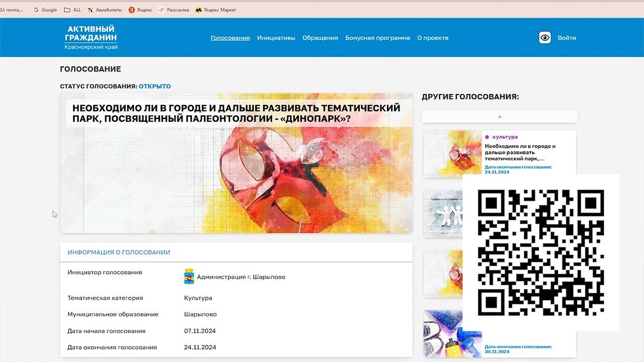Open the Яндекс bookmark
This screenshot has width=644, height=362.
coord(140,10)
